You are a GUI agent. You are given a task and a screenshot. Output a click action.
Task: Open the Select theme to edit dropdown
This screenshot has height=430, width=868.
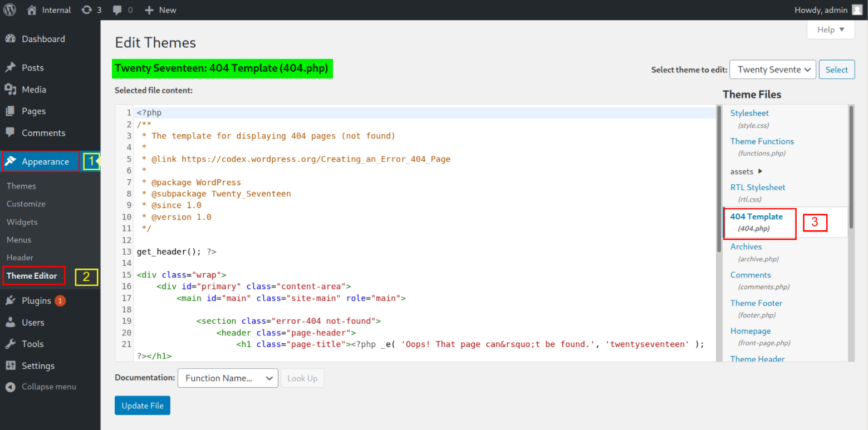click(773, 70)
